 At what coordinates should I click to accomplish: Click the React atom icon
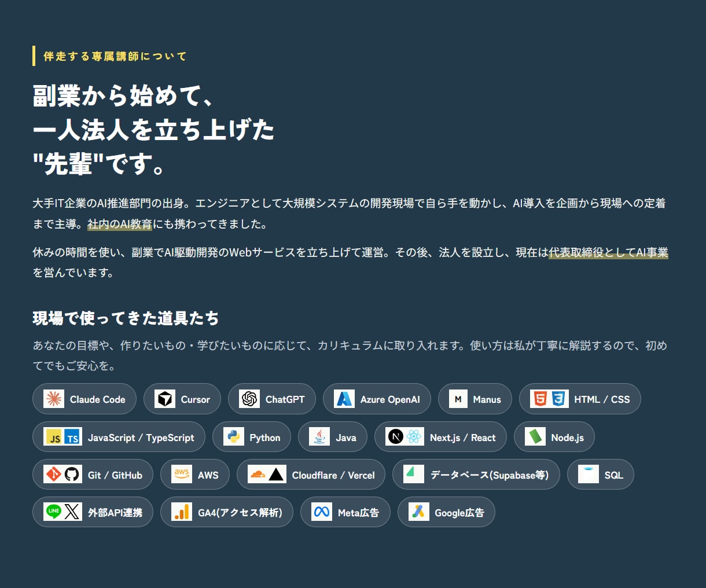[414, 437]
